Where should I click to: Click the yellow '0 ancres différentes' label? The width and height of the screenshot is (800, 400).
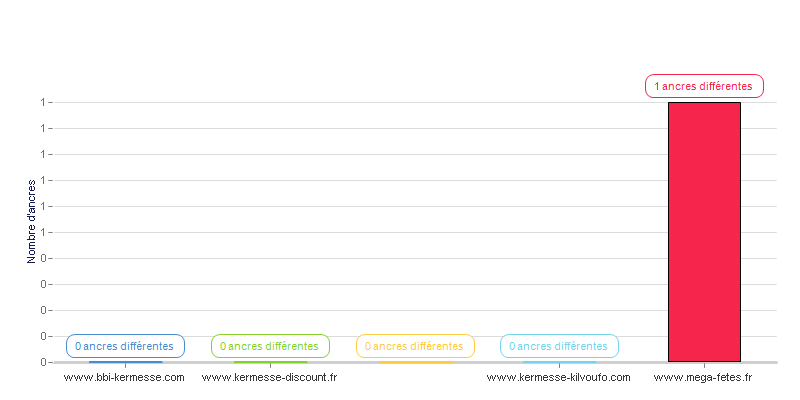415,346
